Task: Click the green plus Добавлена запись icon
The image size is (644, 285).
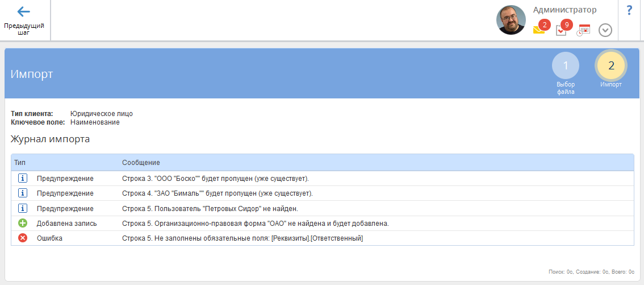Action: [23, 224]
